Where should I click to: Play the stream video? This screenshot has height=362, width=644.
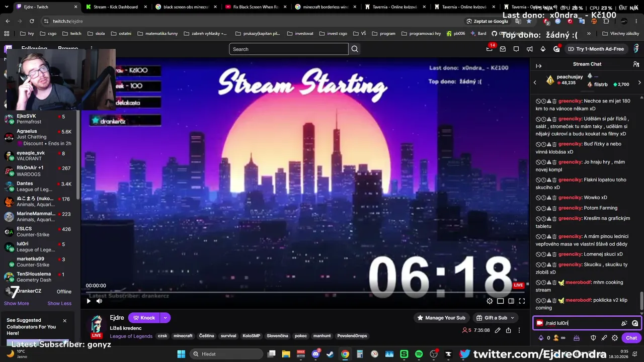tap(89, 301)
